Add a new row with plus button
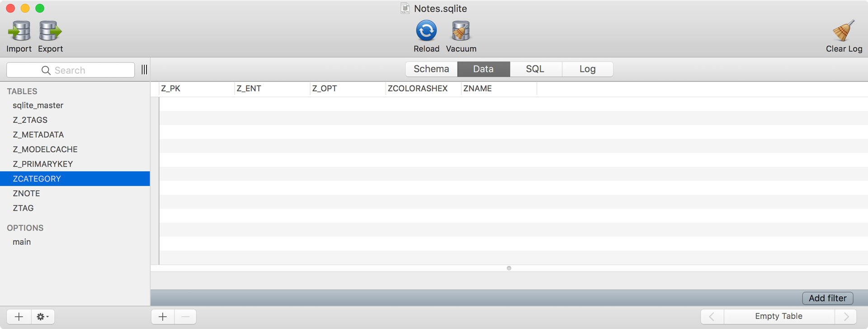The height and width of the screenshot is (329, 868). click(163, 317)
